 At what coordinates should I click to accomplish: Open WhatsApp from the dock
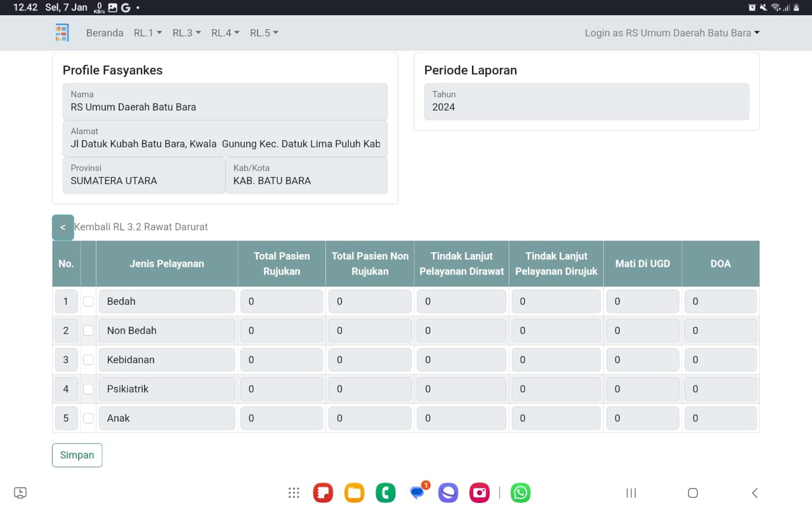coord(521,493)
